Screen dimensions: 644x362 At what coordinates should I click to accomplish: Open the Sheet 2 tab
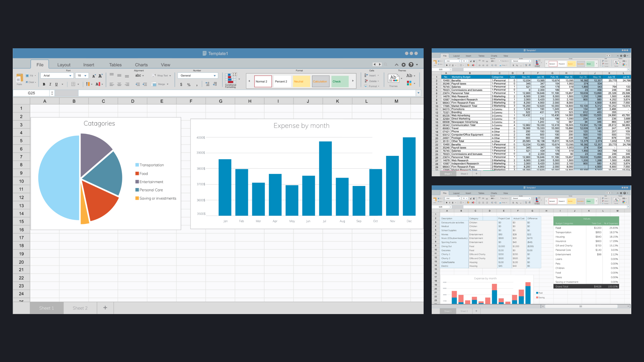click(80, 308)
